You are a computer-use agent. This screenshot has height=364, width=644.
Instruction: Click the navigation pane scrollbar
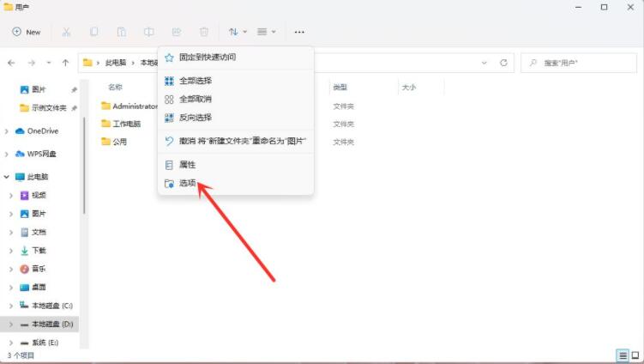[84, 166]
